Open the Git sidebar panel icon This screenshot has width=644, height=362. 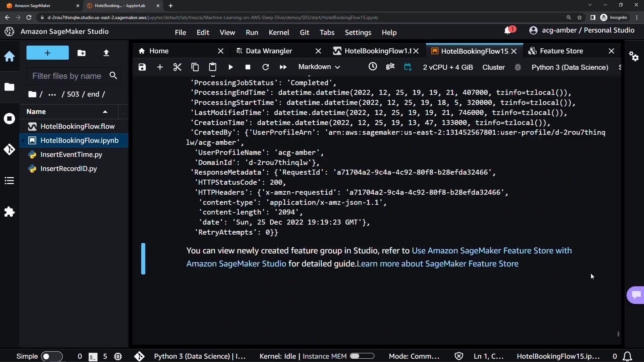[x=9, y=149]
